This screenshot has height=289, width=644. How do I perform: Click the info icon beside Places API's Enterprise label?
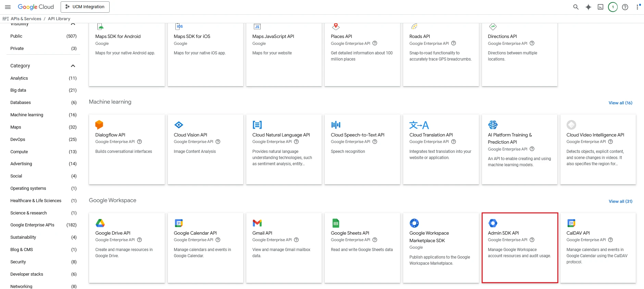click(x=375, y=43)
